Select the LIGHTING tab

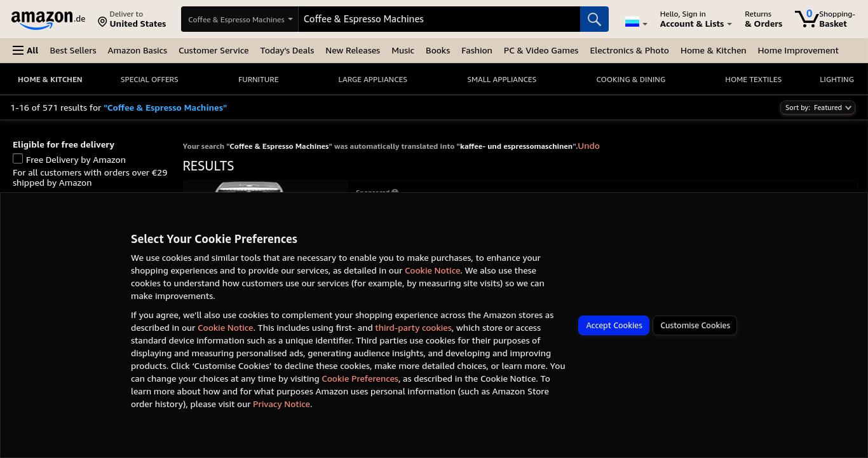[837, 80]
